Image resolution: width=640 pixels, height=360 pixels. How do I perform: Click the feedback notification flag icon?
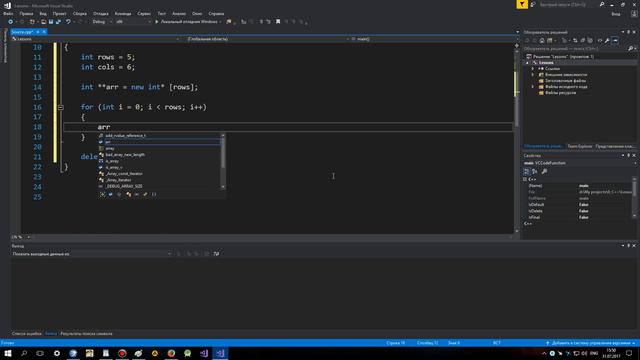coord(522,4)
